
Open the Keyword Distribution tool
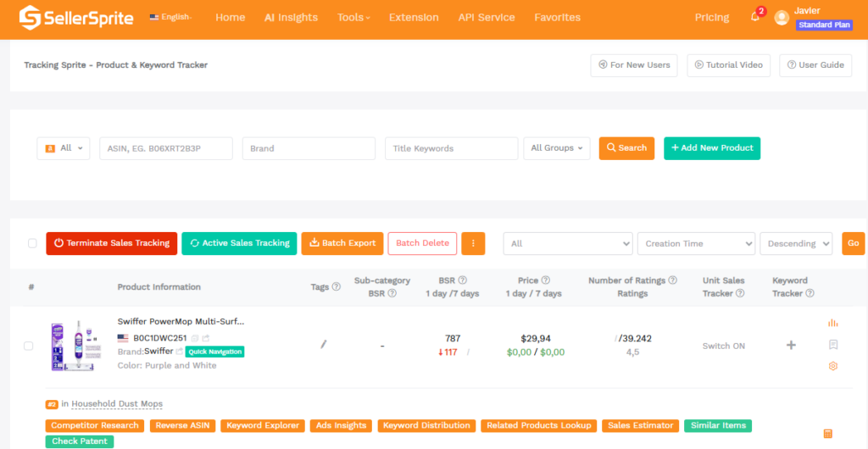tap(427, 426)
